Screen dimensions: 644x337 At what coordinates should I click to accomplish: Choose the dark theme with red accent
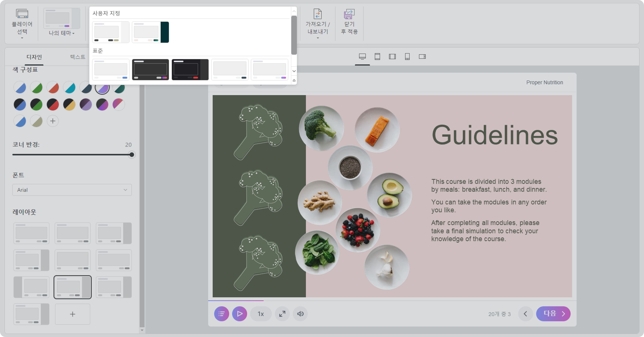click(190, 69)
